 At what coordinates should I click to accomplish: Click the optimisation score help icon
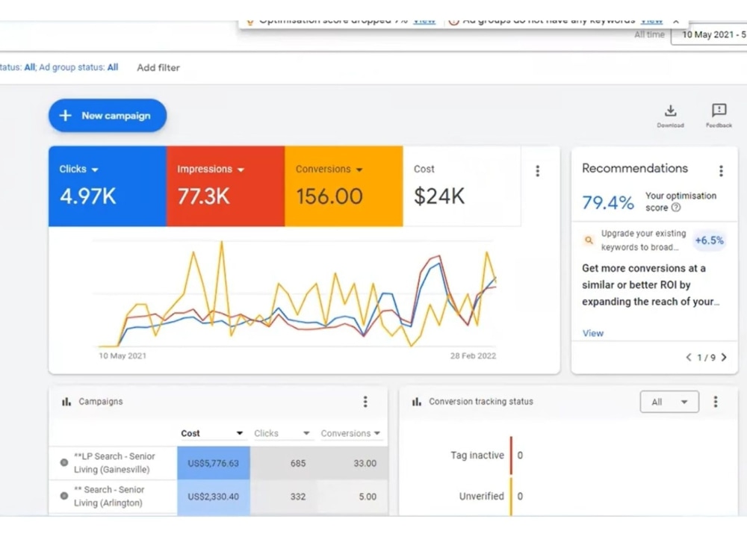(x=675, y=208)
